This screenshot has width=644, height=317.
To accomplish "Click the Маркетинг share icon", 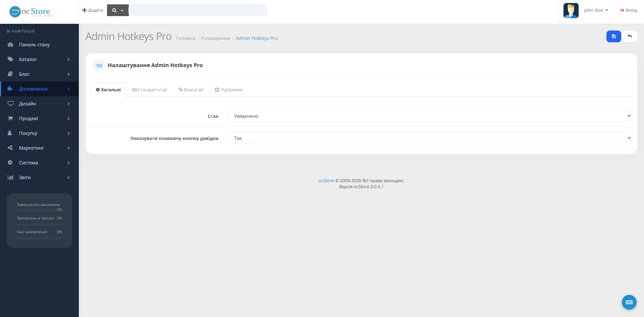I will pos(10,148).
